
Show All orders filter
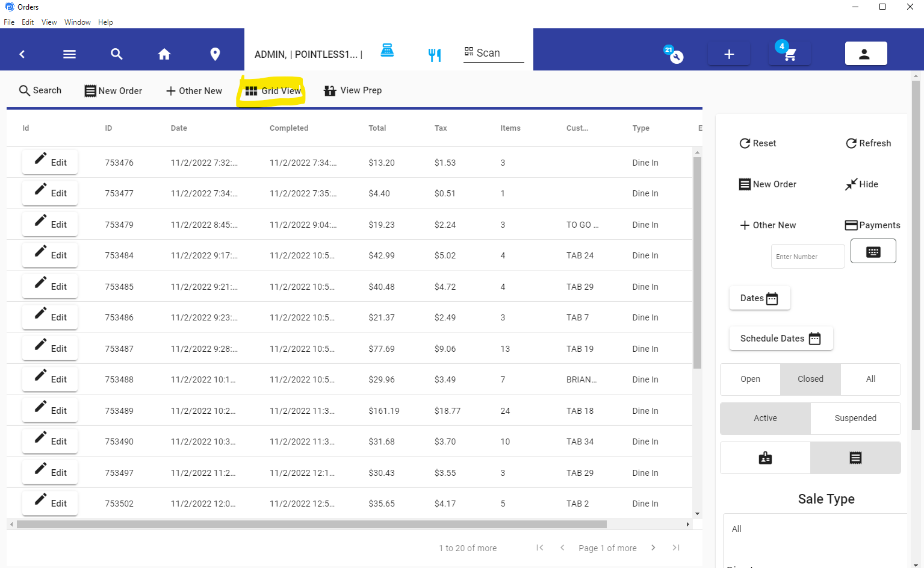[870, 379]
